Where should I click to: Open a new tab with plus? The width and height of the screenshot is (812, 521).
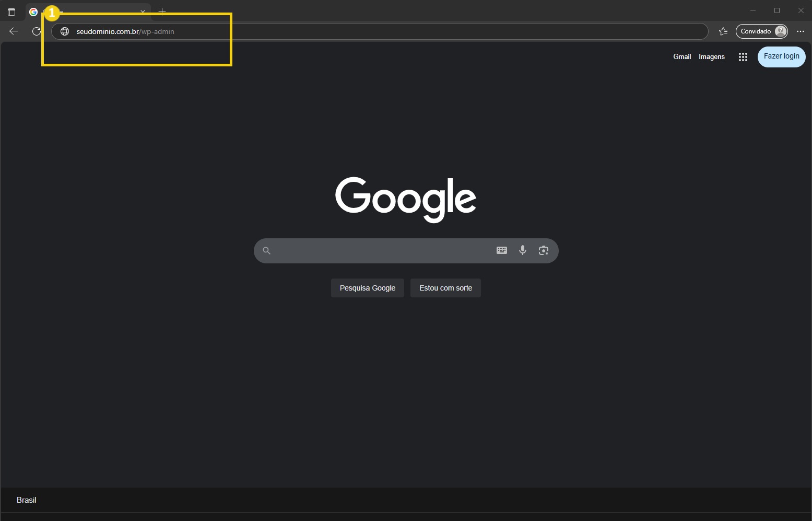coord(162,11)
